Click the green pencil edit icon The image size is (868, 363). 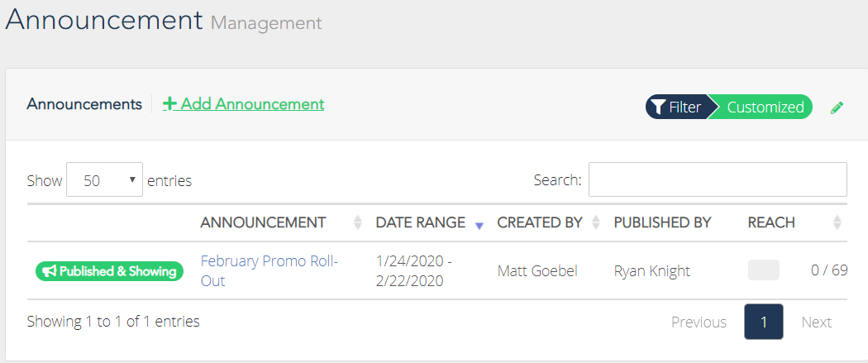click(837, 107)
